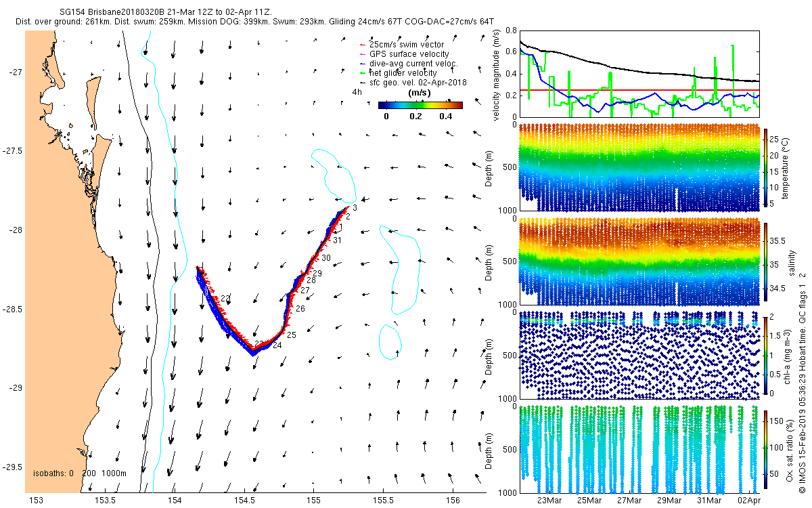This screenshot has width=812, height=508.
Task: Click the '0.2' tick on the map velocity colorbar
Action: pyautogui.click(x=415, y=116)
